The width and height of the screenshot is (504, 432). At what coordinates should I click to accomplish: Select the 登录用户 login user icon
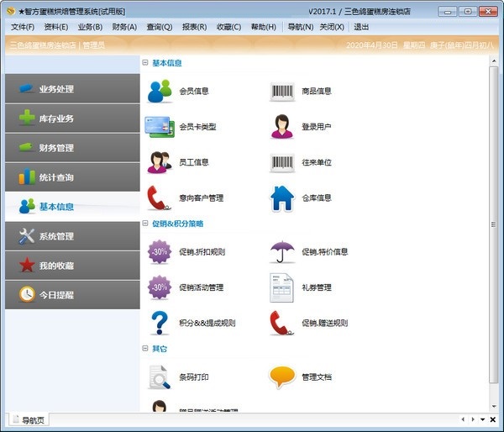tap(282, 127)
